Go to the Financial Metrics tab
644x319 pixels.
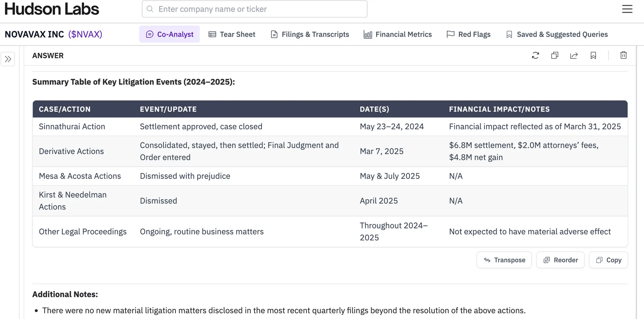pos(398,34)
